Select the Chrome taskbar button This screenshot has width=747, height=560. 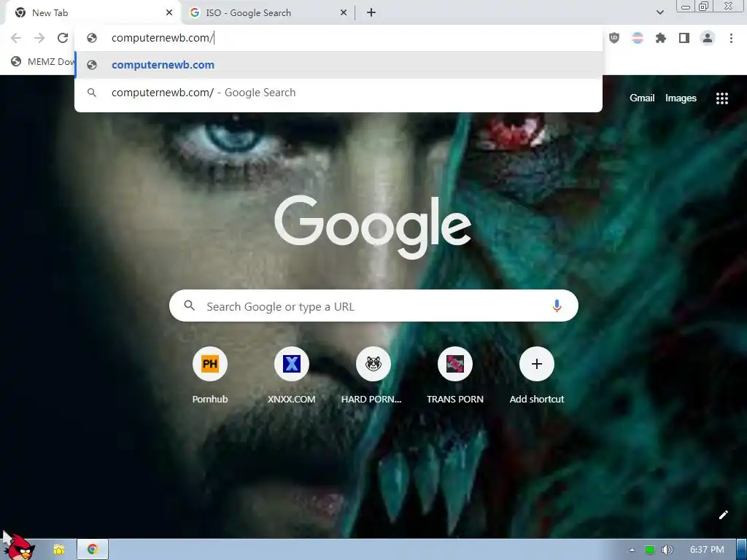click(x=93, y=550)
